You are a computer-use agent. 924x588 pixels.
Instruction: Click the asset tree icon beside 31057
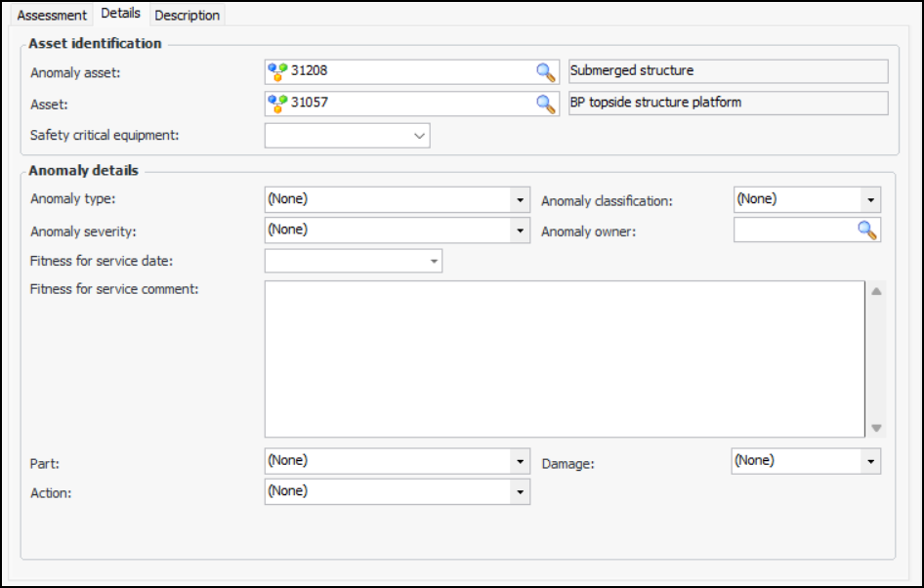pyautogui.click(x=277, y=104)
